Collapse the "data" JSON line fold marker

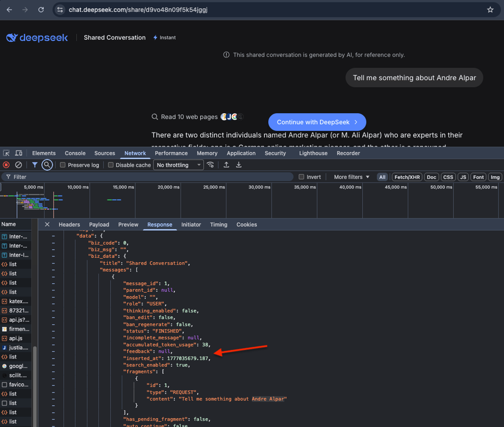coord(53,236)
